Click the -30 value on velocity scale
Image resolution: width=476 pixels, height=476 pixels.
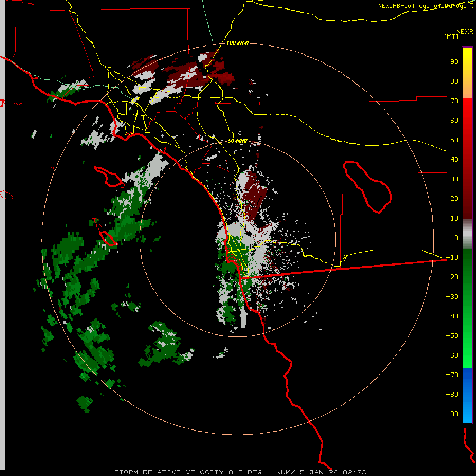click(x=452, y=297)
